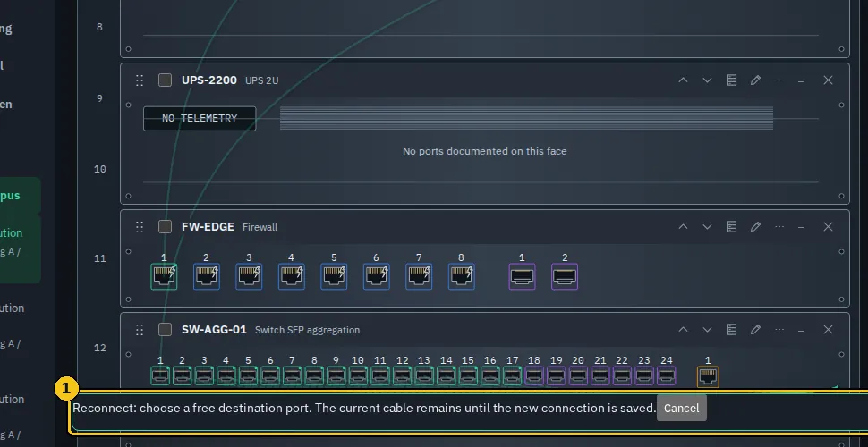Click the up chevron on FW-EDGE
The width and height of the screenshot is (868, 447).
683,227
